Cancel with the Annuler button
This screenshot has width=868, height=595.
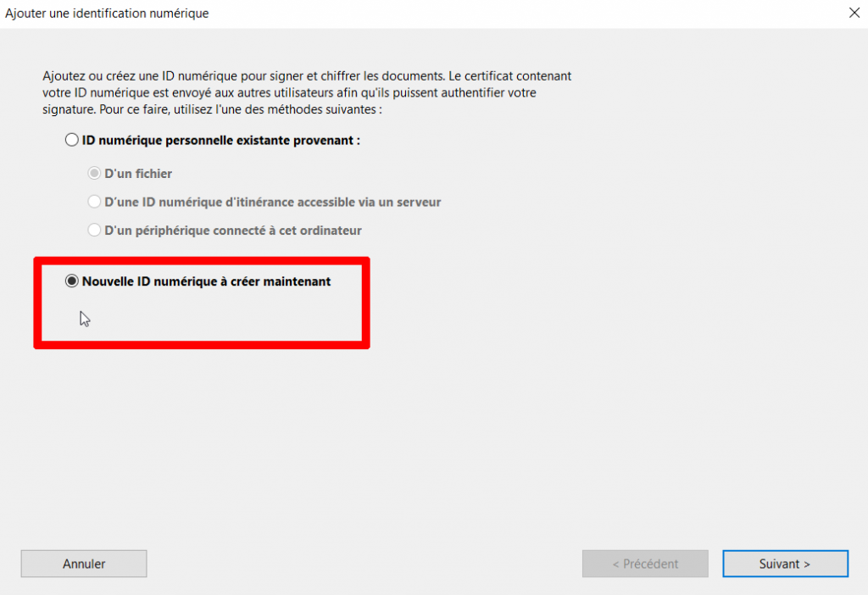coord(84,564)
